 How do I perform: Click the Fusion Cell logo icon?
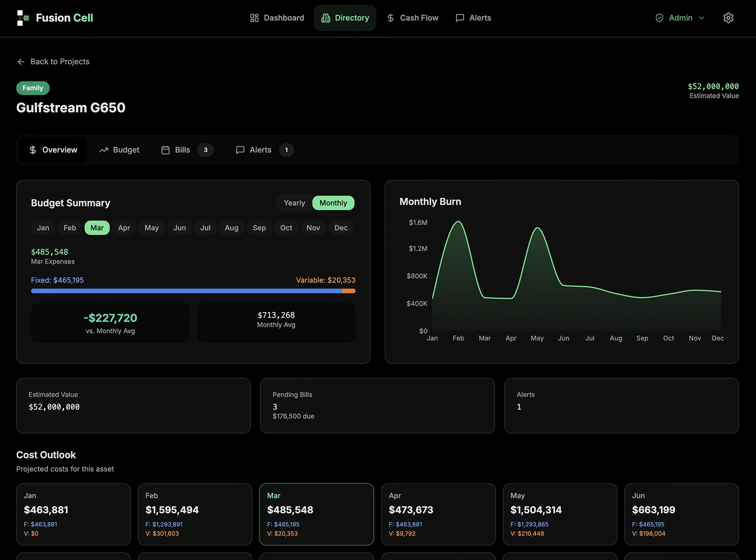[x=23, y=18]
